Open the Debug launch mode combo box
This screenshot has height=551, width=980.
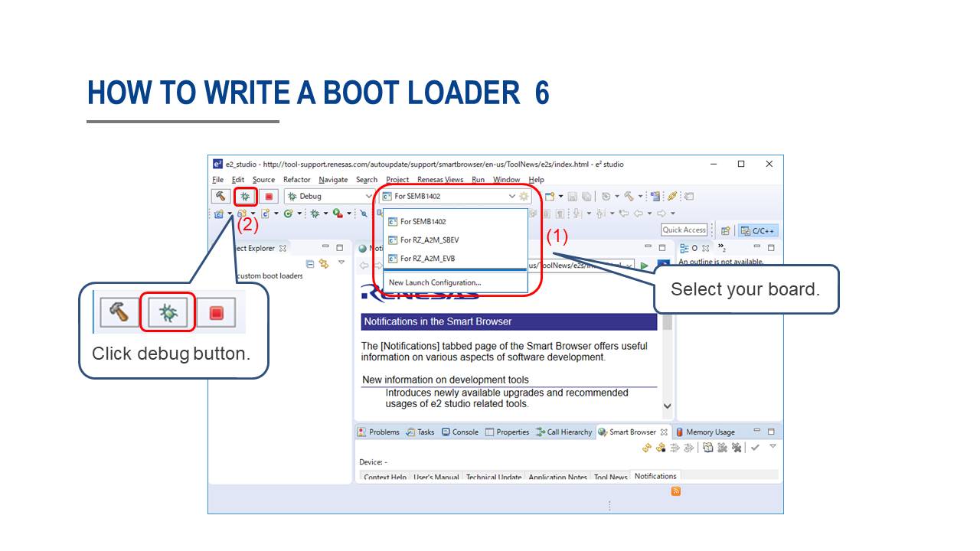click(330, 196)
